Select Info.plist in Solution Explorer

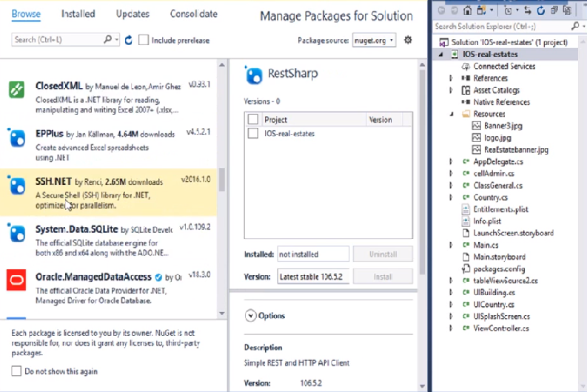click(x=486, y=221)
